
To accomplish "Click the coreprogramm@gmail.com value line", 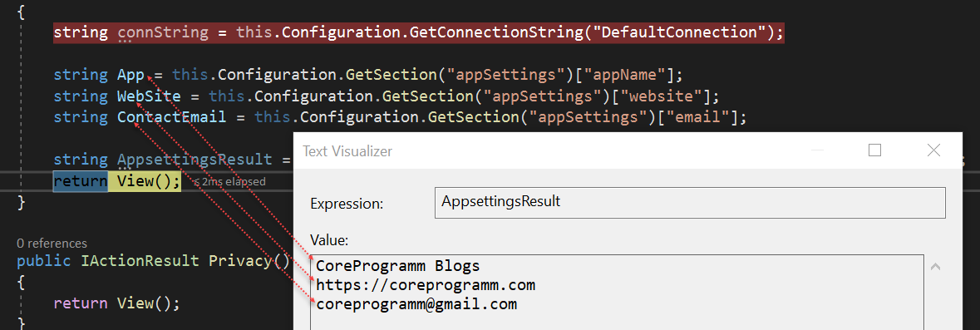I will pos(416,304).
